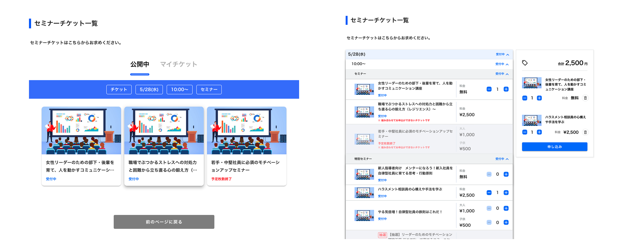
Task: Decrease cart quantity of ハラスメント相談員 seminar
Action: (x=525, y=132)
